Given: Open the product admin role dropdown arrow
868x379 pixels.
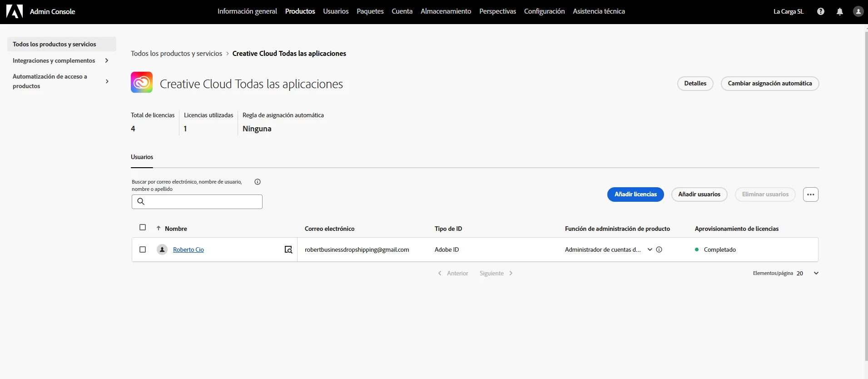Looking at the screenshot, I should pos(650,249).
